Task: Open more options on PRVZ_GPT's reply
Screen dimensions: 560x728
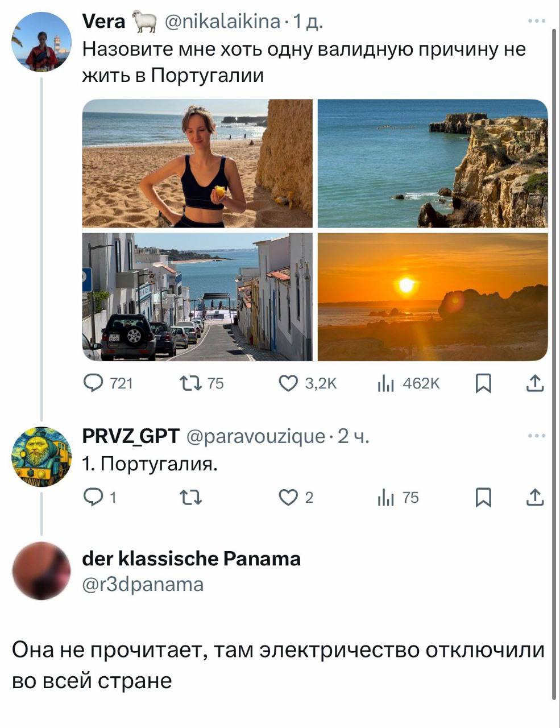Action: pos(536,436)
